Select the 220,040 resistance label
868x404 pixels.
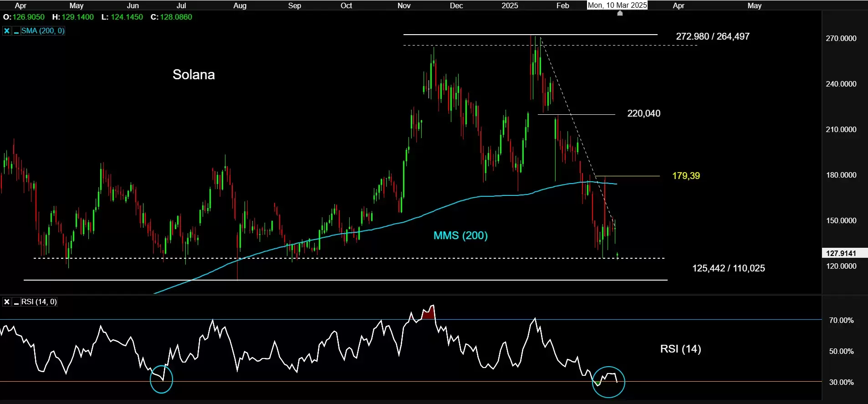tap(643, 113)
